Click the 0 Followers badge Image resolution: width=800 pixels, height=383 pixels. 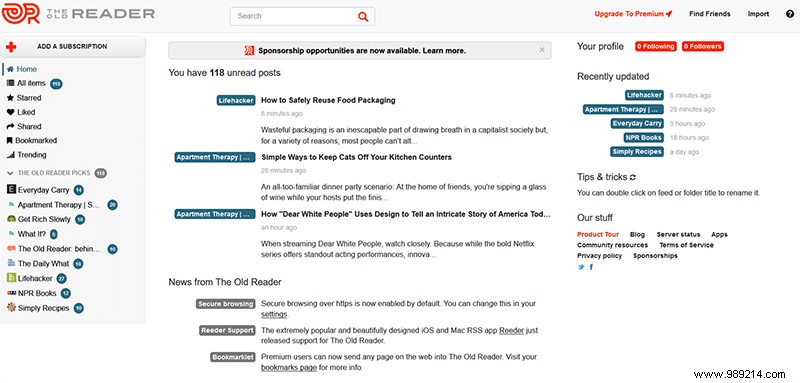coord(703,46)
